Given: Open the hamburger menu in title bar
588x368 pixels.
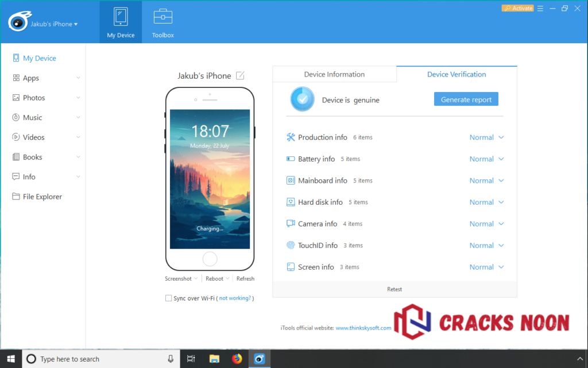Looking at the screenshot, I should click(540, 8).
